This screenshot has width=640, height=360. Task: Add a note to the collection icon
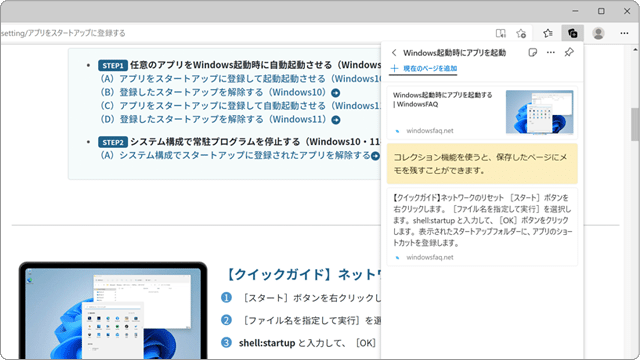click(532, 52)
